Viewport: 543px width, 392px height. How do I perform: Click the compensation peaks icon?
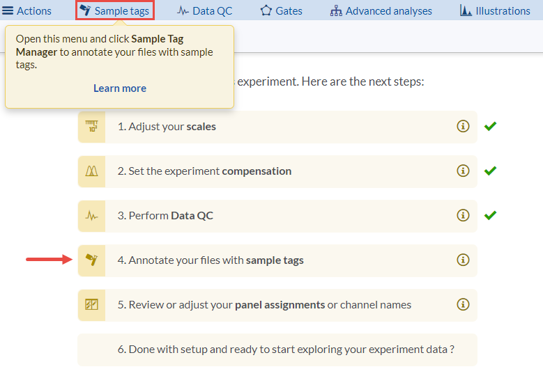pyautogui.click(x=91, y=171)
